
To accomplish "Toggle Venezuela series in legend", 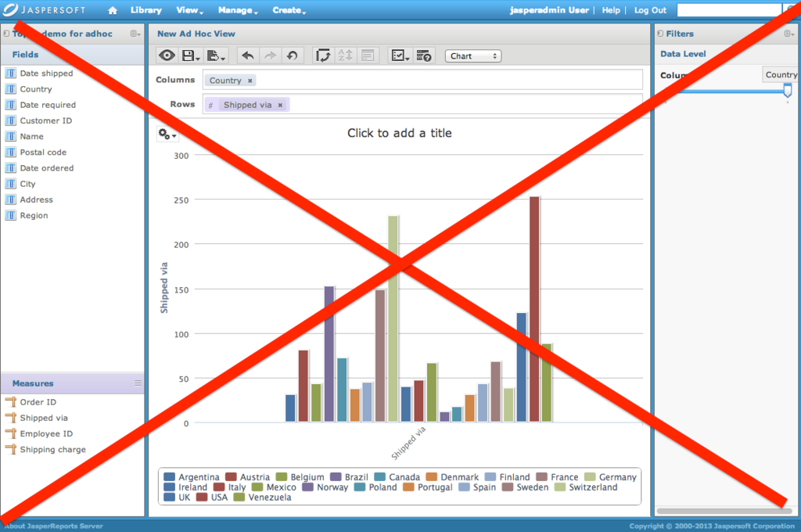I will click(x=263, y=498).
